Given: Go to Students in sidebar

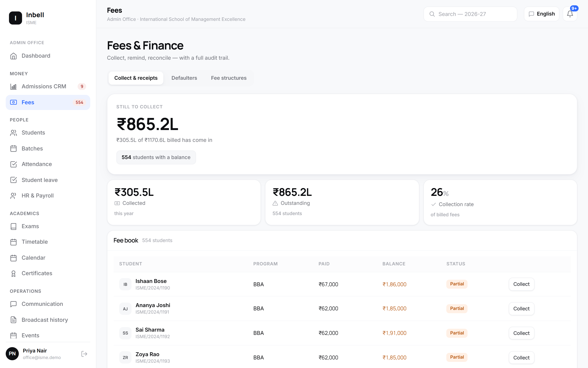Looking at the screenshot, I should [x=48, y=133].
